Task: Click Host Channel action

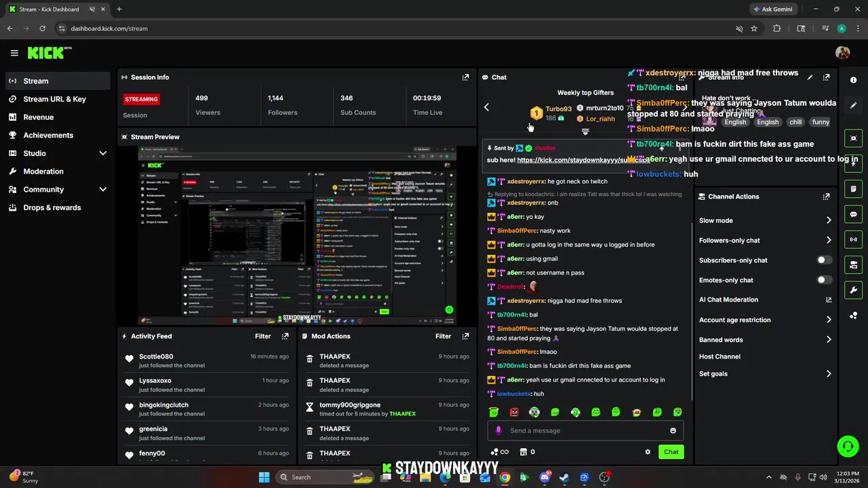Action: (x=719, y=357)
